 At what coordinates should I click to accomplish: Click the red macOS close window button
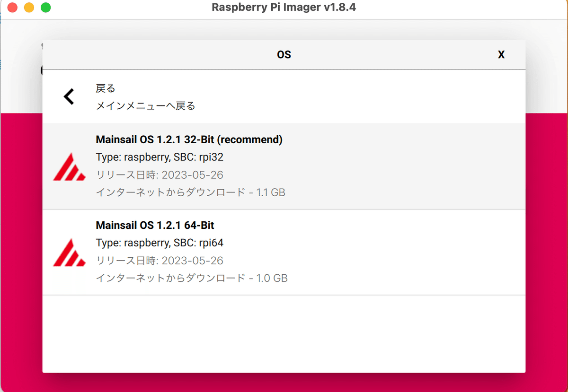click(13, 8)
